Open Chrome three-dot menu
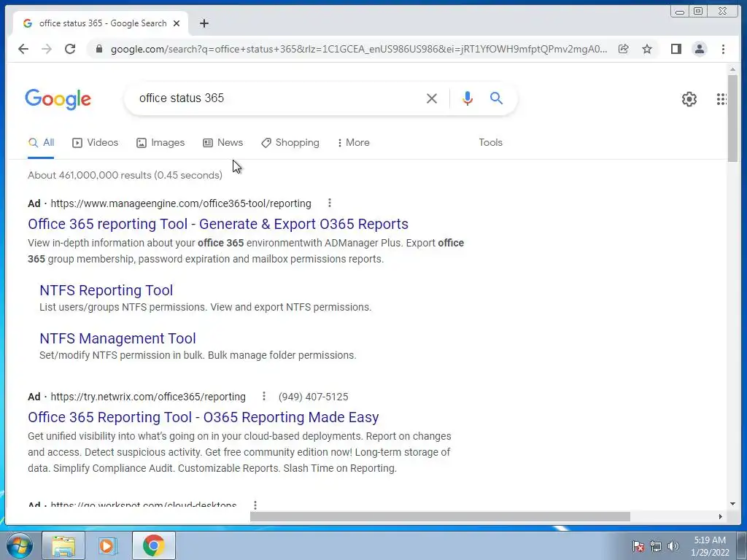The image size is (747, 560). point(723,49)
